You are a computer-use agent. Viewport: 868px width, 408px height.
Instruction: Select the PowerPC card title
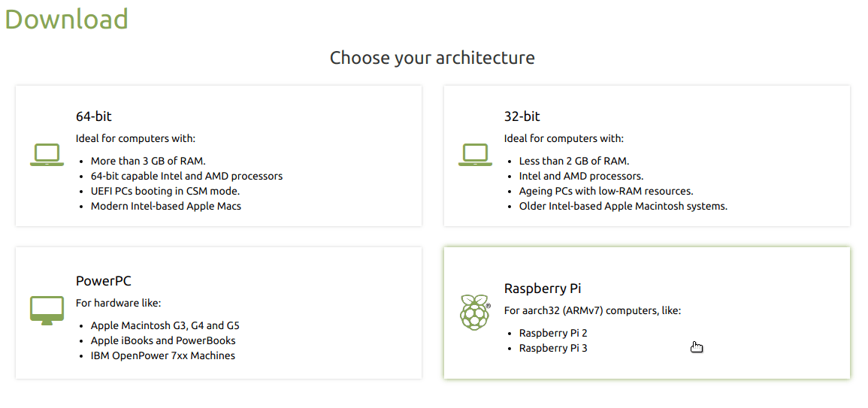pyautogui.click(x=104, y=281)
